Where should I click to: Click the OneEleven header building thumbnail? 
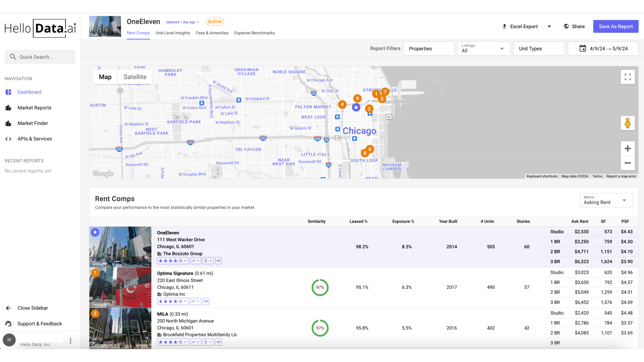point(105,26)
